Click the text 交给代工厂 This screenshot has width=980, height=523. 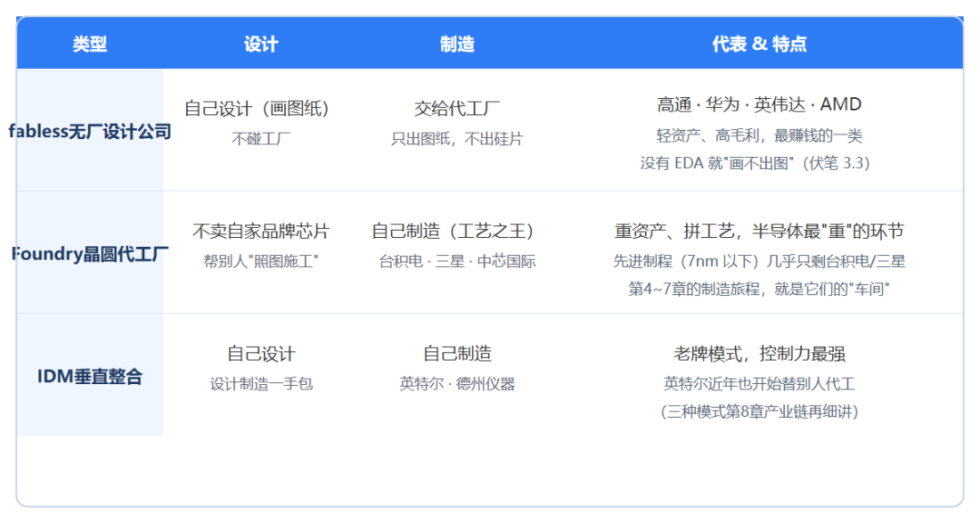(456, 108)
